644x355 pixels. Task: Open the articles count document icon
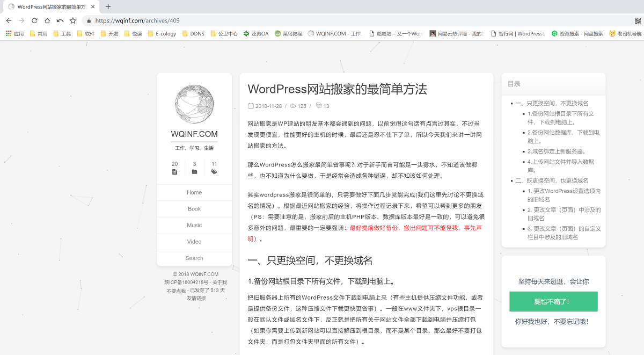click(174, 172)
